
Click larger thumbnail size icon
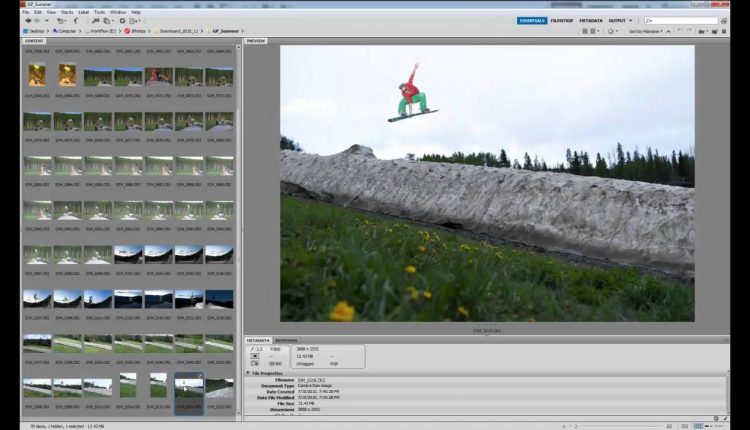[x=669, y=426]
